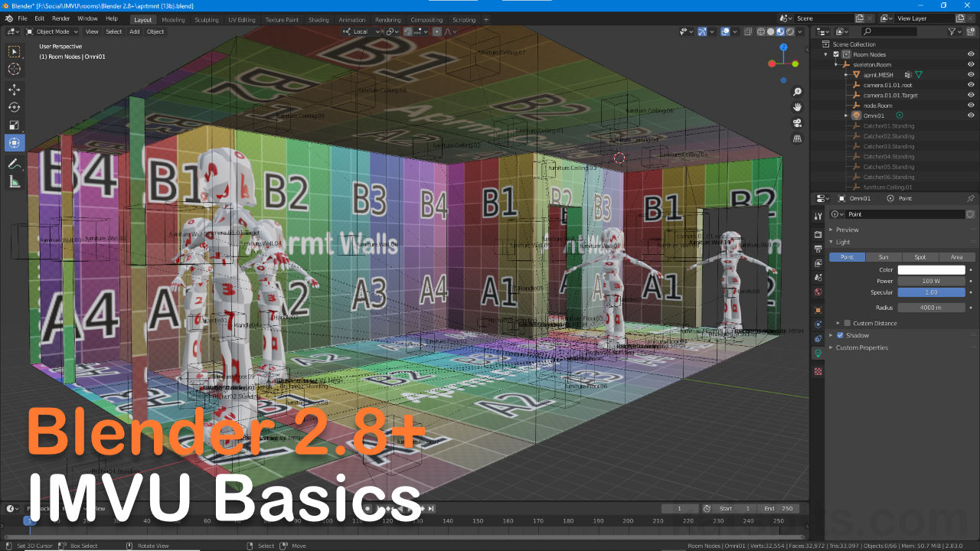
Task: Select the Rotate tool
Action: point(15,107)
